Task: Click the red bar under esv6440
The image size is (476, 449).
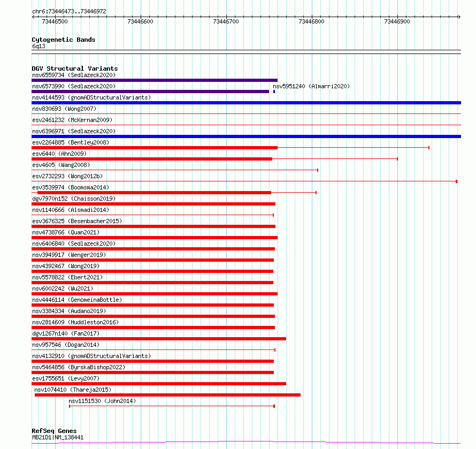Action: click(152, 159)
